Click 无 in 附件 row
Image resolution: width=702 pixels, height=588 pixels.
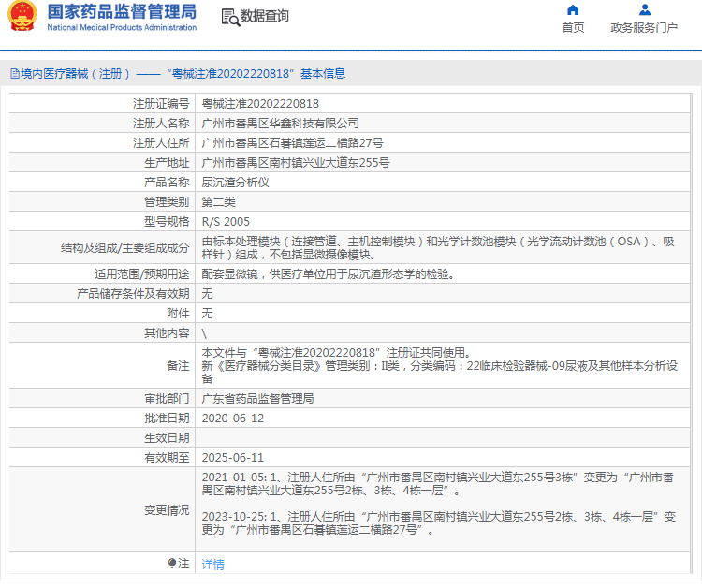[207, 314]
